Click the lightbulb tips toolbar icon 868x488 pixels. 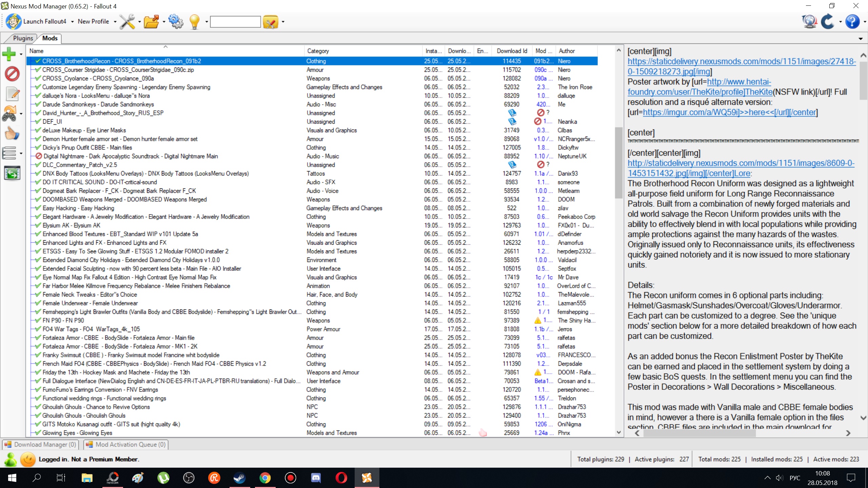click(x=194, y=22)
